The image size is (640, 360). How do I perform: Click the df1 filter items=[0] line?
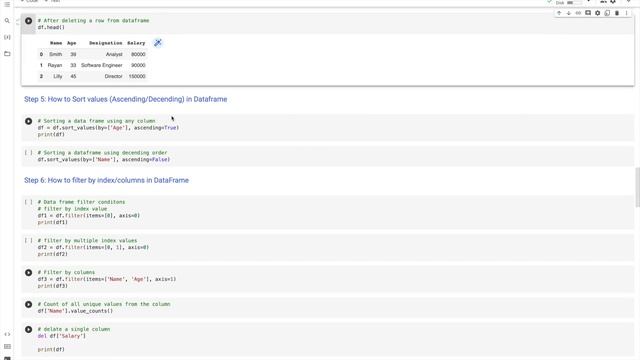[x=89, y=216]
